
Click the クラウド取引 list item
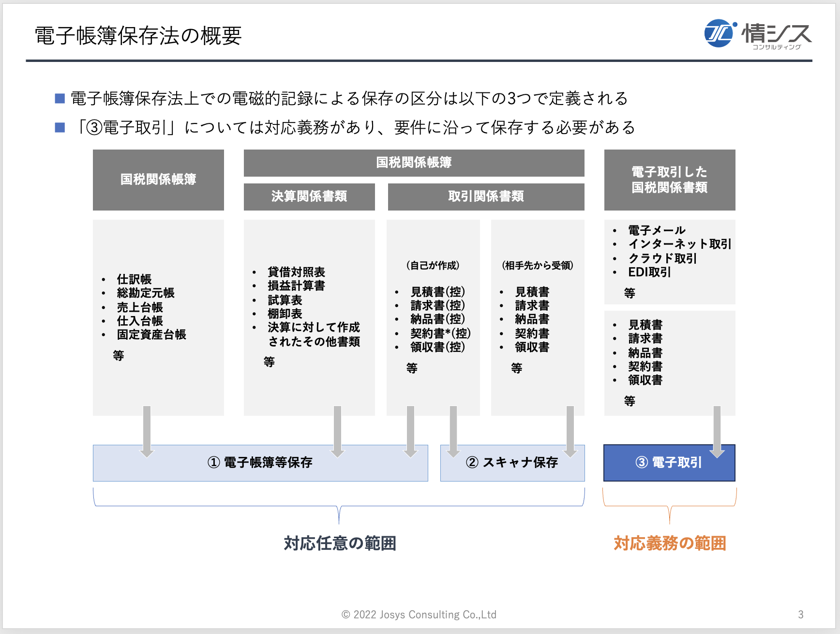[x=662, y=258]
